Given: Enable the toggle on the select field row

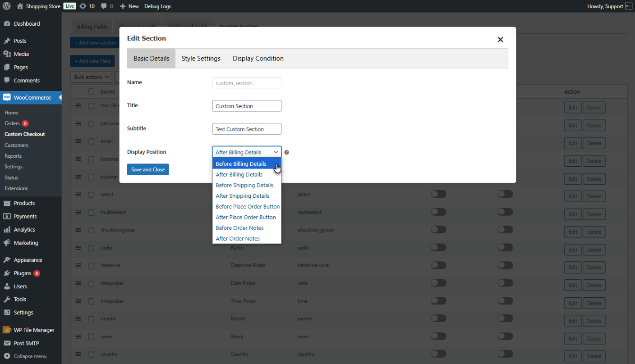Looking at the screenshot, I should [x=438, y=194].
